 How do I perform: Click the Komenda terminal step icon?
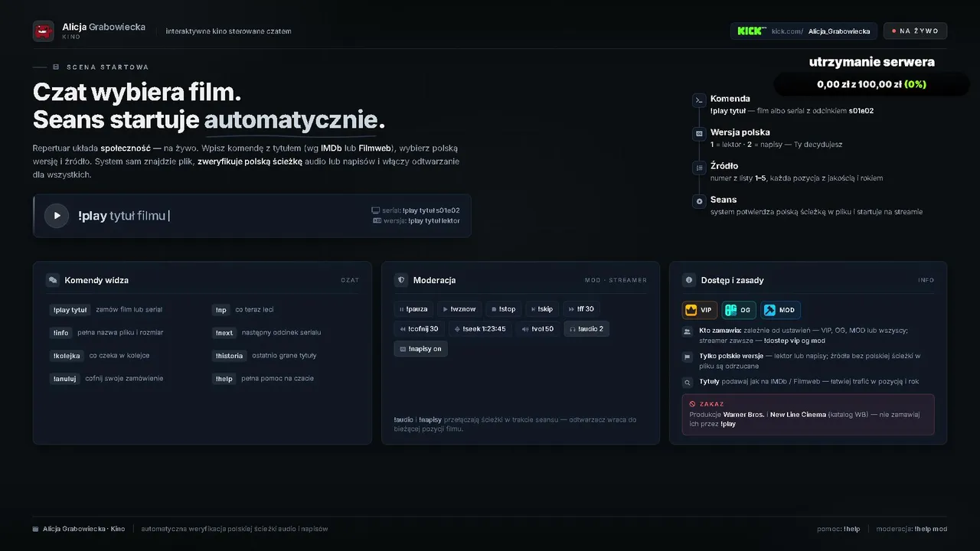tap(699, 100)
